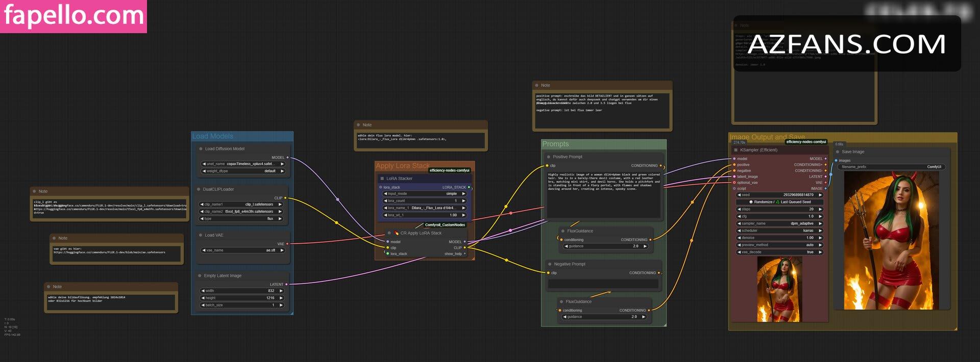The image size is (980, 362).
Task: Toggle show_help output on CR Apply LoRA Stack
Action: [464, 254]
